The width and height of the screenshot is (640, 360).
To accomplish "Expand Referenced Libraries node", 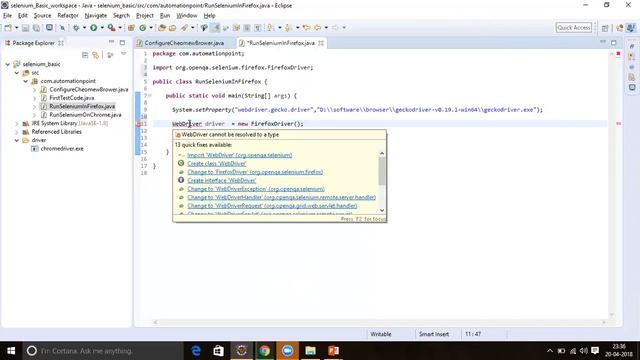I will [17, 132].
